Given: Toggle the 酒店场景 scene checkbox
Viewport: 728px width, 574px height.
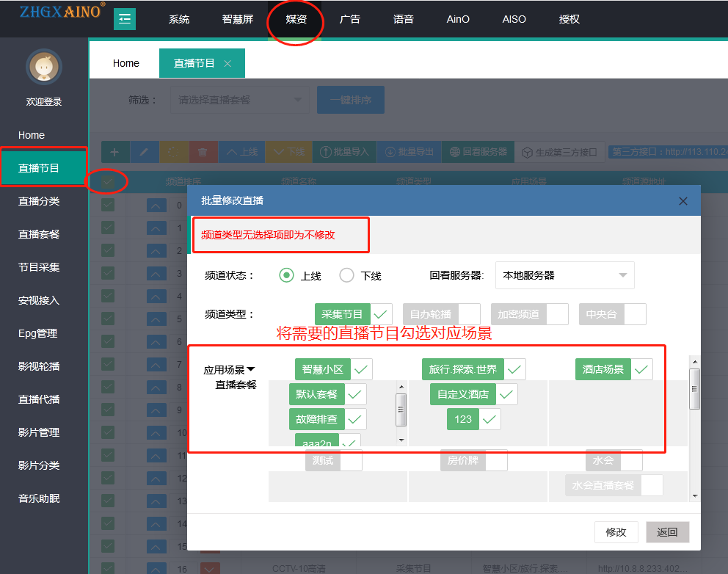Looking at the screenshot, I should point(642,369).
